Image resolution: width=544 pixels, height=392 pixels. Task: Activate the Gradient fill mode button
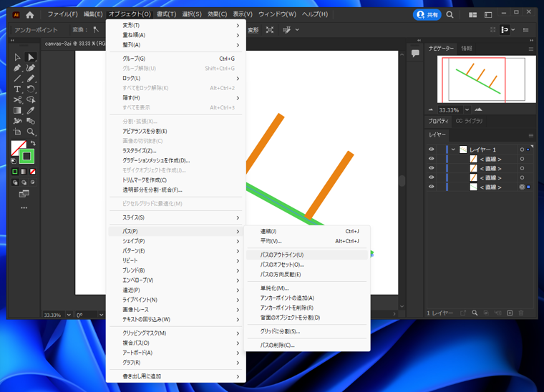tap(24, 172)
